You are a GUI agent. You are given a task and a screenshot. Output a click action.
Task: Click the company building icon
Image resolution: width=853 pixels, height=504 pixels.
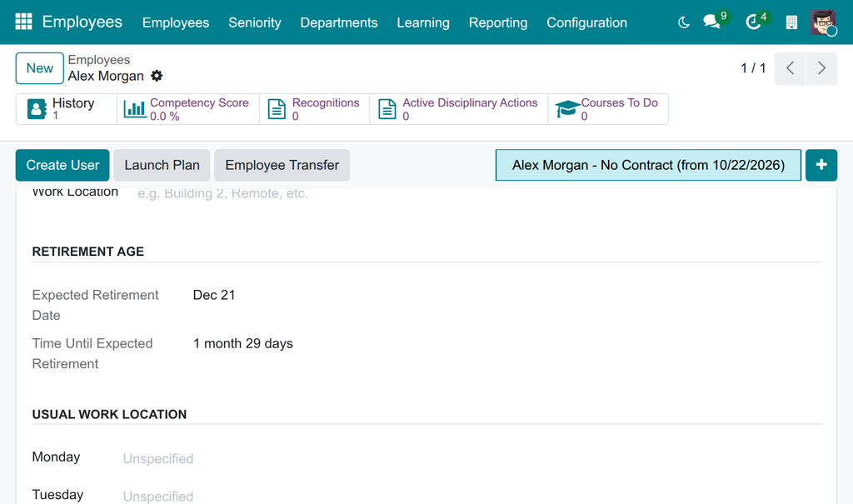coord(791,22)
